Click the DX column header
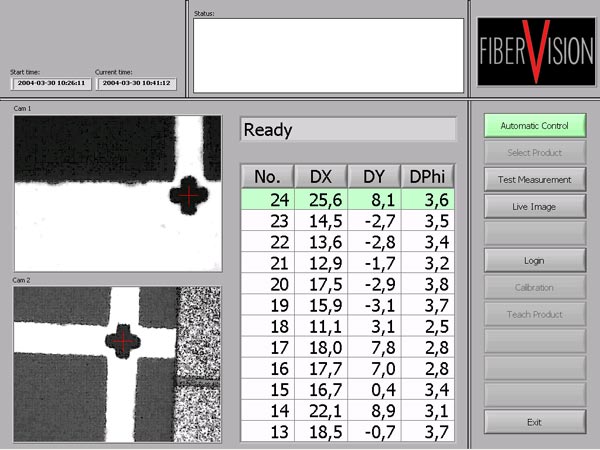 click(321, 177)
